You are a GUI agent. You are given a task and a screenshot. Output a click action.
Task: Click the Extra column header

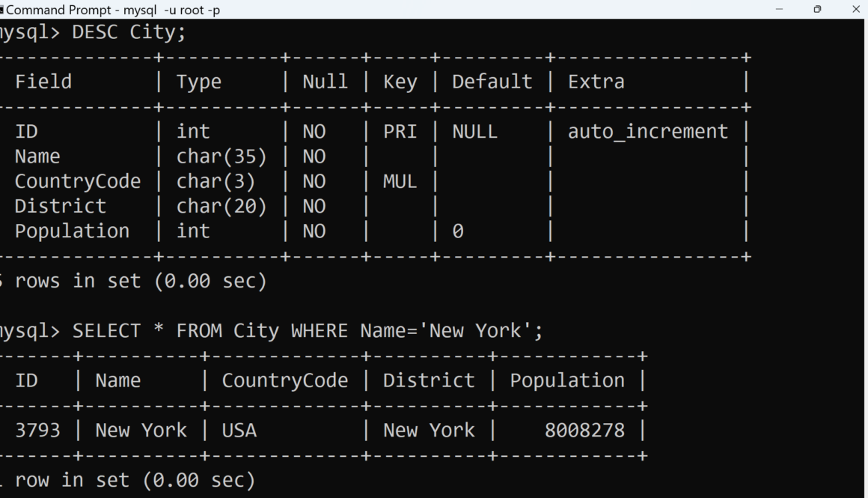(x=596, y=82)
